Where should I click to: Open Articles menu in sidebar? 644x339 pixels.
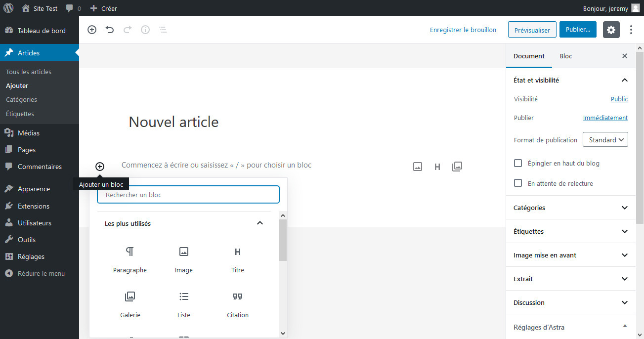click(40, 53)
